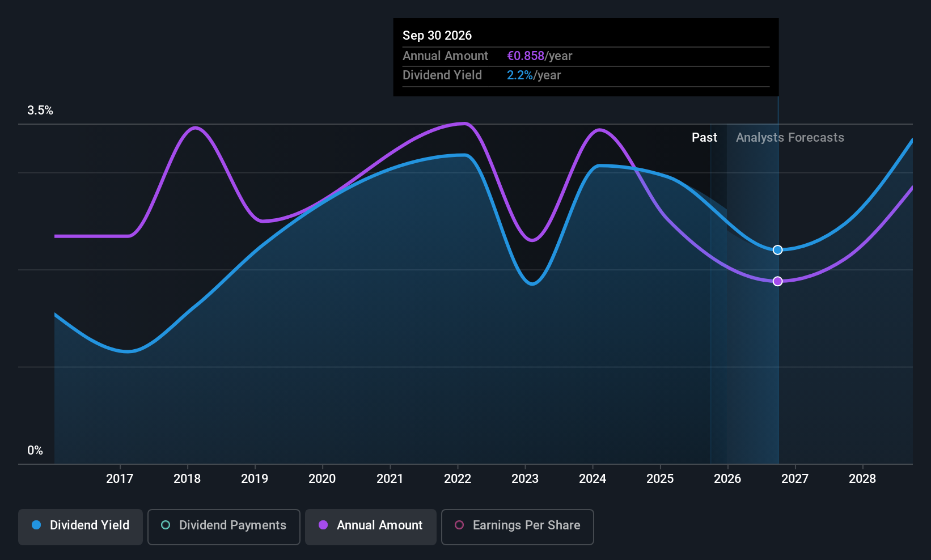This screenshot has height=560, width=931.
Task: Click the 2025 x-axis year label
Action: point(660,478)
